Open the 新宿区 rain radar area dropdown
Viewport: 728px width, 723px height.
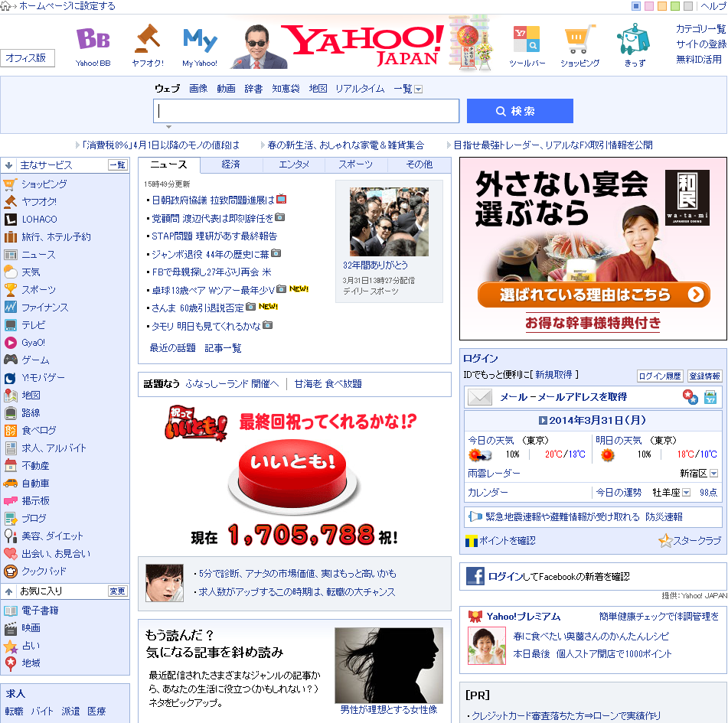tap(714, 474)
